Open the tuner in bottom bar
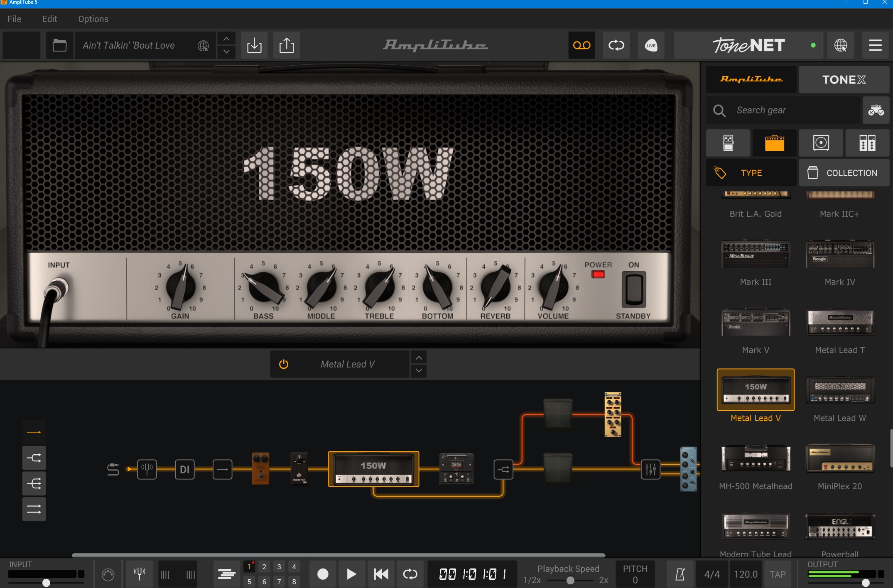 140,574
